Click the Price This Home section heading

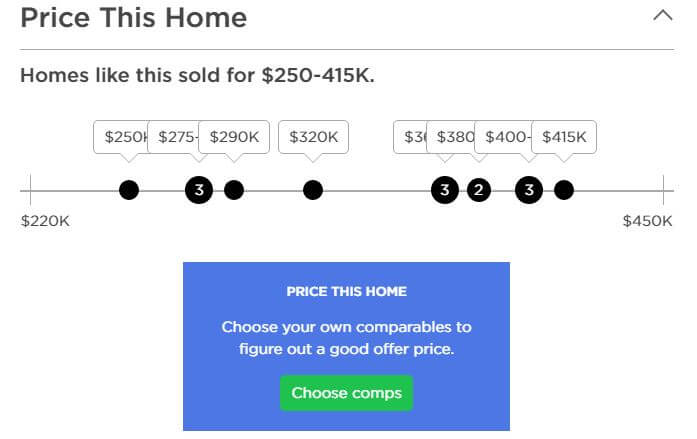[133, 17]
